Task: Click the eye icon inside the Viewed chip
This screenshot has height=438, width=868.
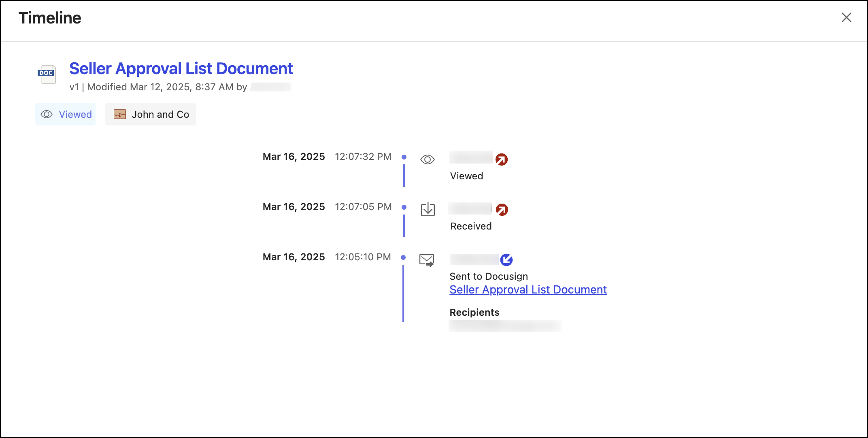Action: [46, 114]
